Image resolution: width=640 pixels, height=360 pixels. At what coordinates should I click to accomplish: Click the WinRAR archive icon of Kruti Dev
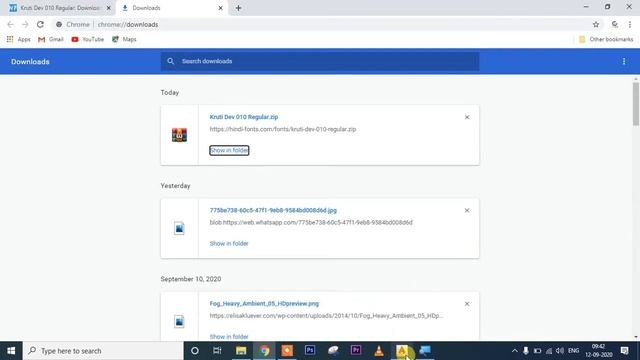point(179,135)
